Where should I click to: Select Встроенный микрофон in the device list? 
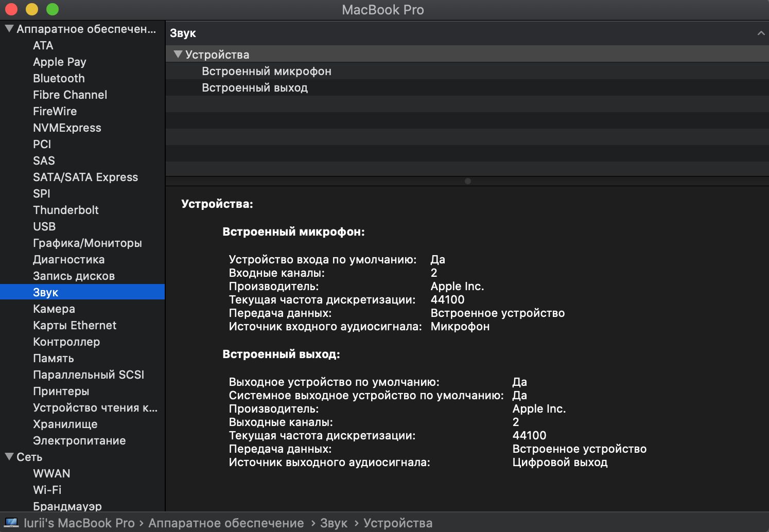[x=266, y=72]
